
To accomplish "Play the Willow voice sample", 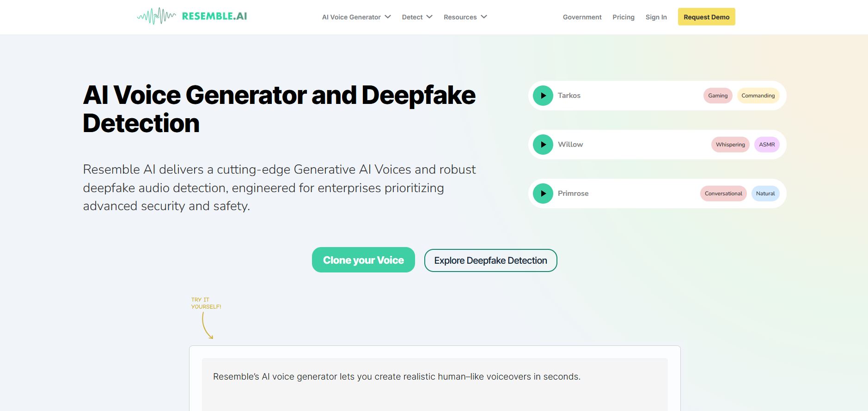I will pos(543,145).
